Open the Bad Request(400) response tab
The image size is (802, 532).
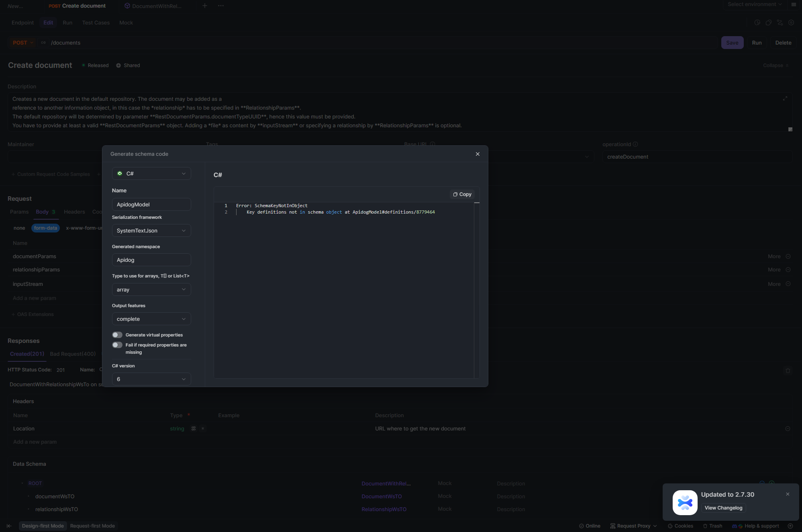[x=73, y=354]
